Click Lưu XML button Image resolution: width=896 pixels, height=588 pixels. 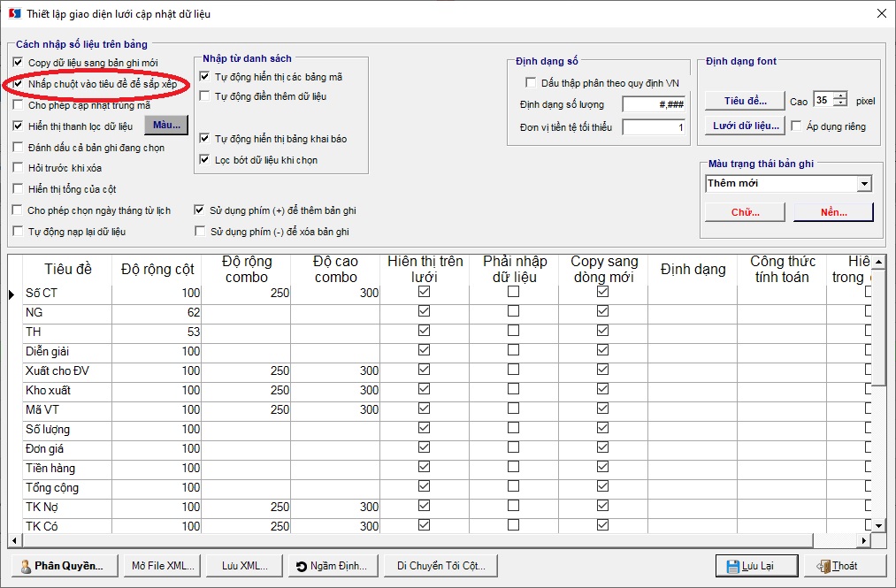click(x=245, y=566)
